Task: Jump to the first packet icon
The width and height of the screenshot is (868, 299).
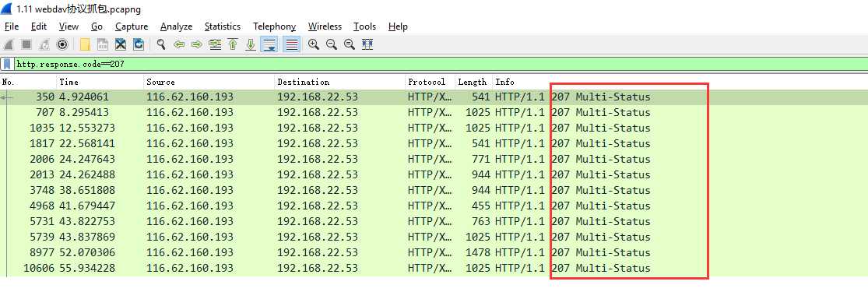Action: click(x=233, y=44)
